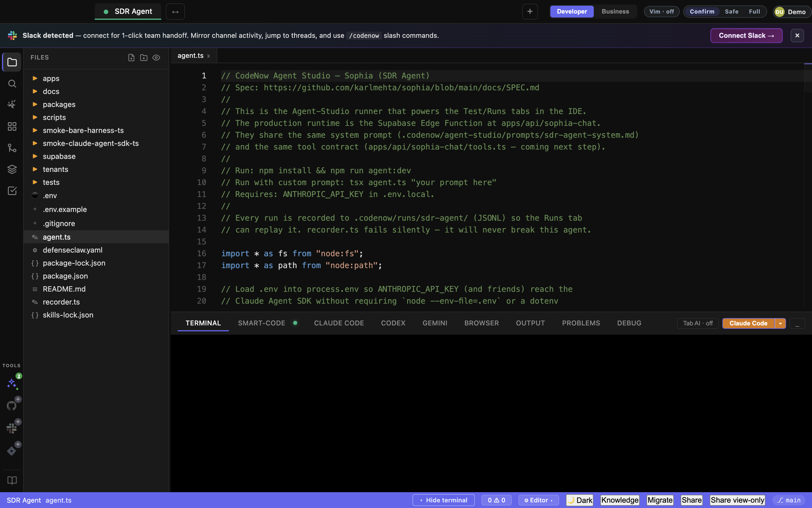Create a new file in Files panel
This screenshot has width=812, height=508.
click(x=131, y=58)
